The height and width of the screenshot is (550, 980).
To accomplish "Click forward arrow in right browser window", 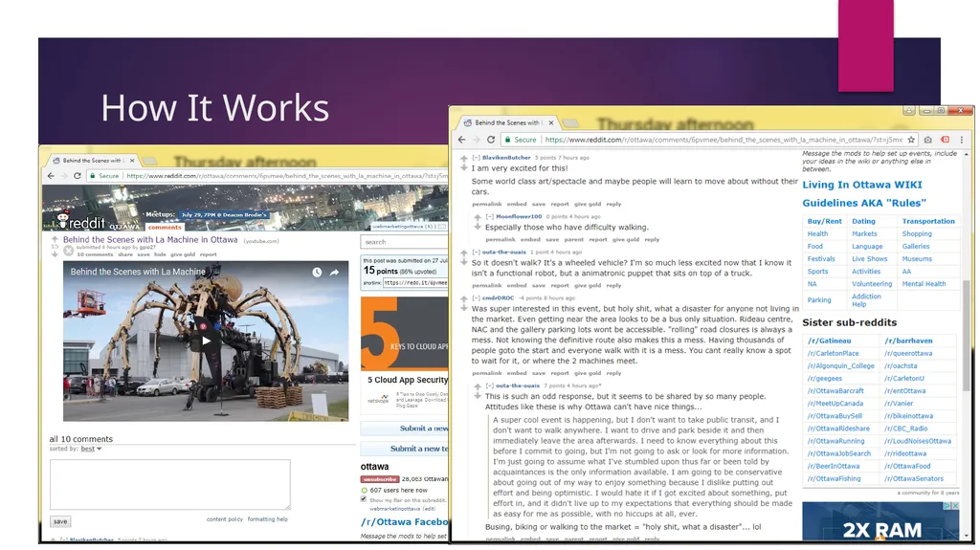I will point(477,140).
